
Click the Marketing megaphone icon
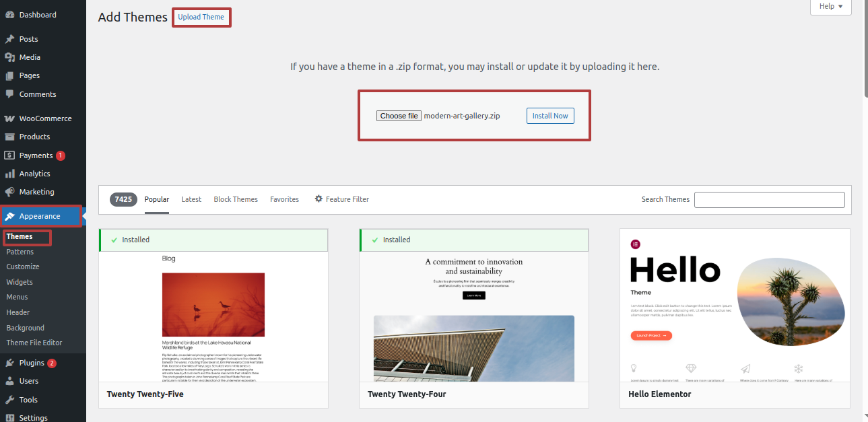click(x=10, y=192)
